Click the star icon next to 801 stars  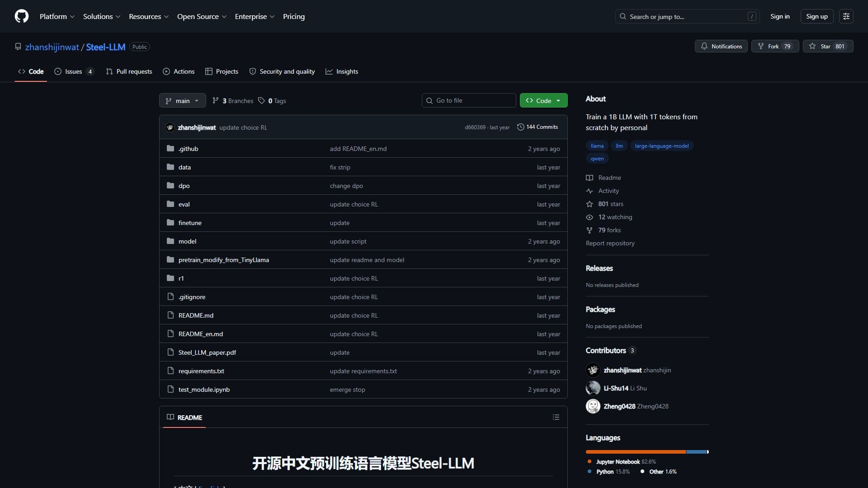(x=590, y=204)
